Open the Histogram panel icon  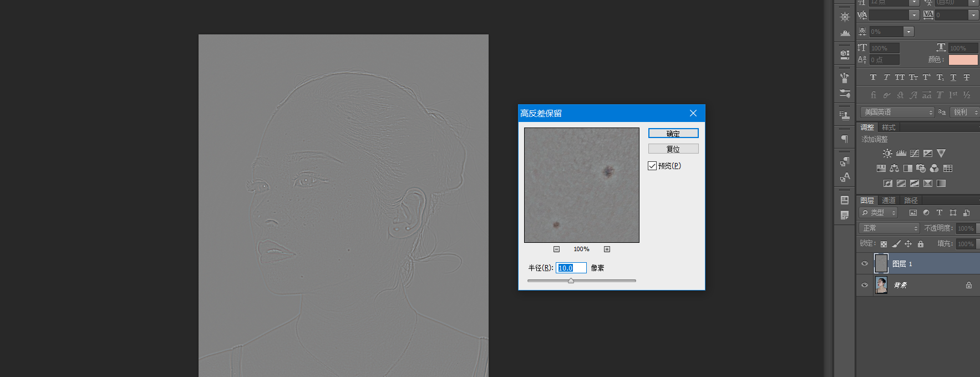pyautogui.click(x=845, y=33)
